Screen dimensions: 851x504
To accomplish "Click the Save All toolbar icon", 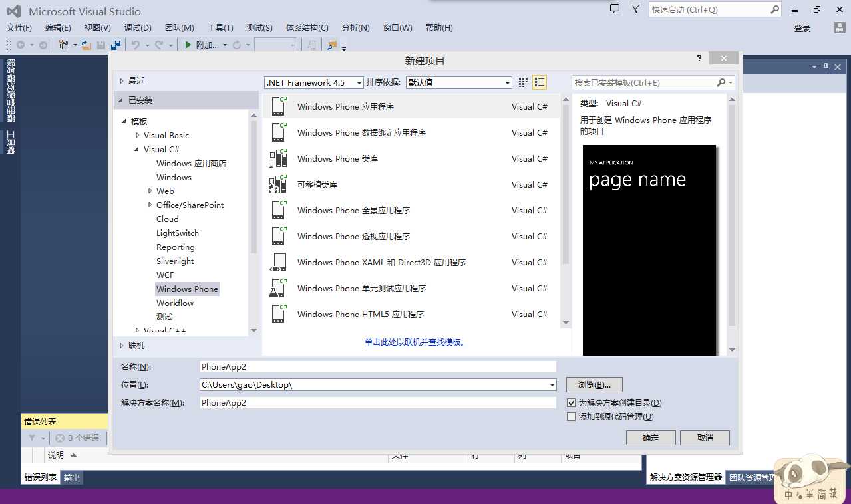I will [115, 45].
